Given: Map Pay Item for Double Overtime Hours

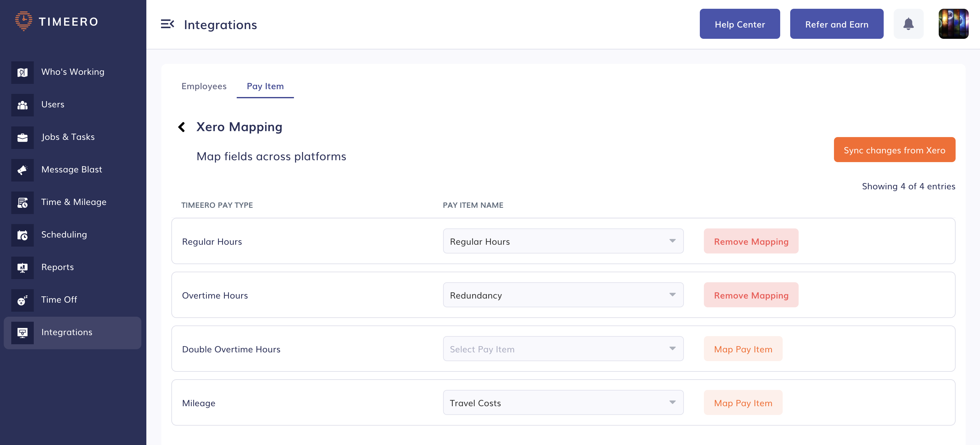Looking at the screenshot, I should (743, 349).
